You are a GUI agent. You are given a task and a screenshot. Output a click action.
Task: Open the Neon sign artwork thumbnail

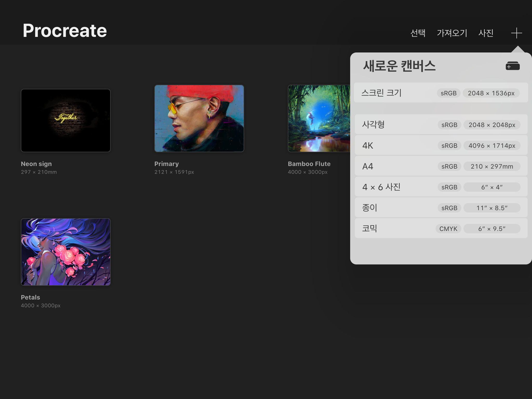coord(66,121)
